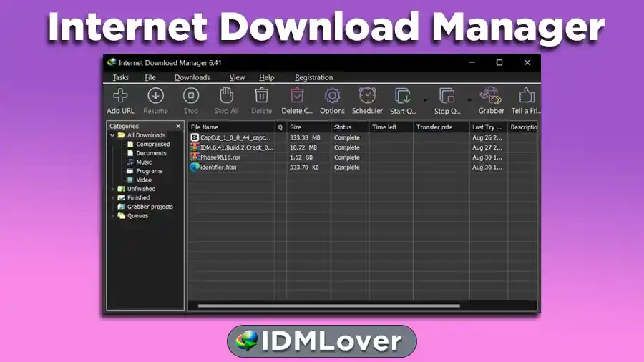The width and height of the screenshot is (644, 362).
Task: Click the horizontal scrollbar of download list
Action: (x=328, y=305)
